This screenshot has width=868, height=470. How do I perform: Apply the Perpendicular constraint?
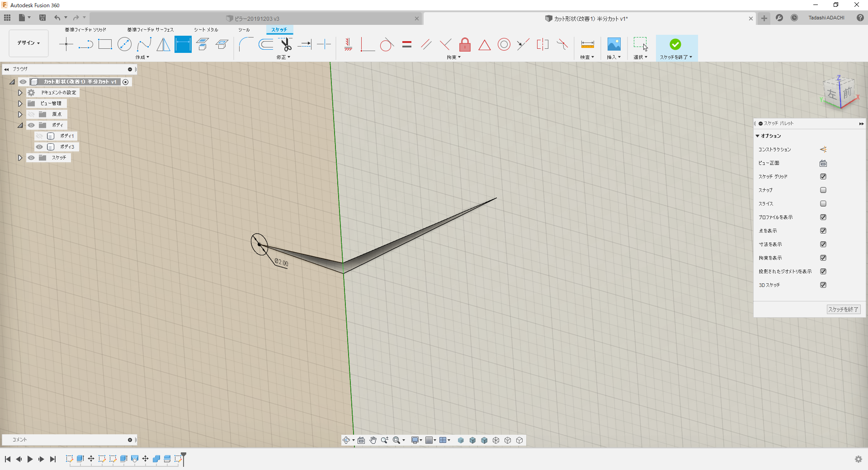445,44
